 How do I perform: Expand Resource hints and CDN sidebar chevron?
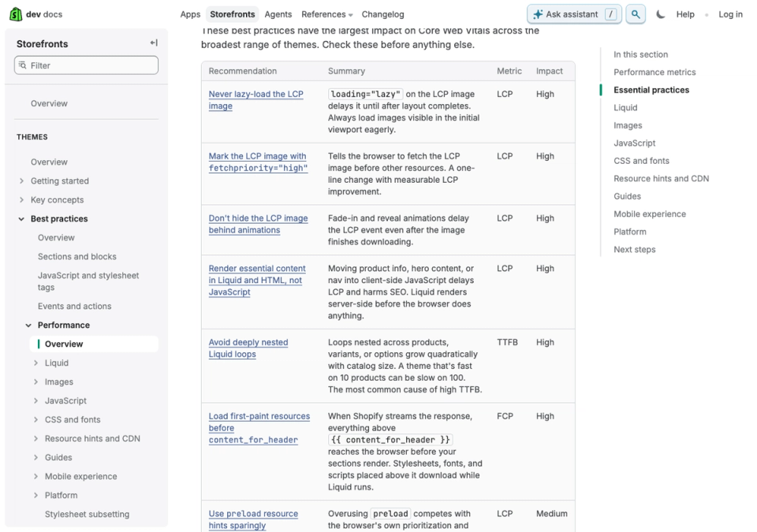click(35, 438)
